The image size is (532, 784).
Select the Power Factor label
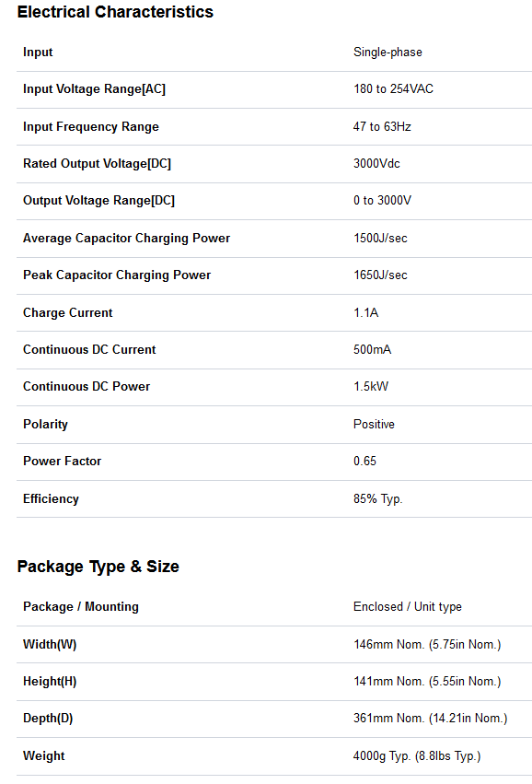pyautogui.click(x=62, y=461)
